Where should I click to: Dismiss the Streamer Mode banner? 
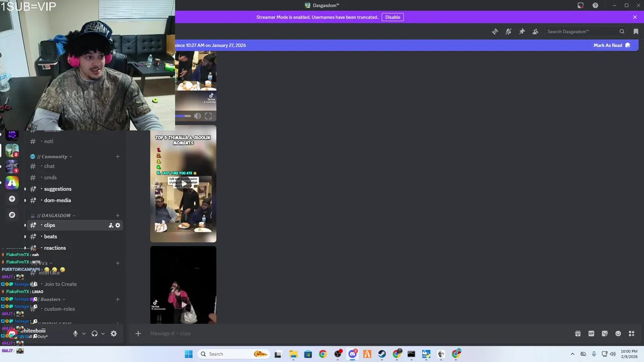coord(635,17)
